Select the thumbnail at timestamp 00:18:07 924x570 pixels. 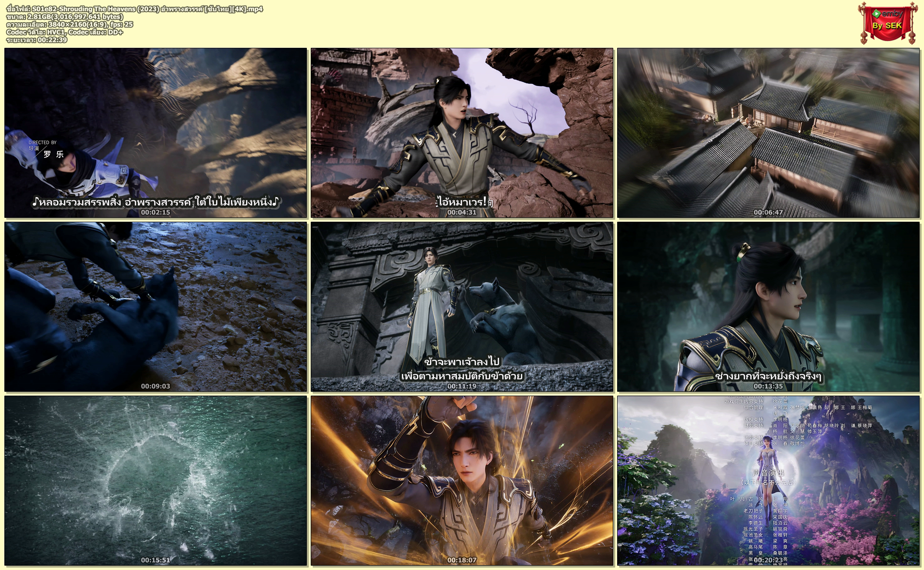coord(462,481)
